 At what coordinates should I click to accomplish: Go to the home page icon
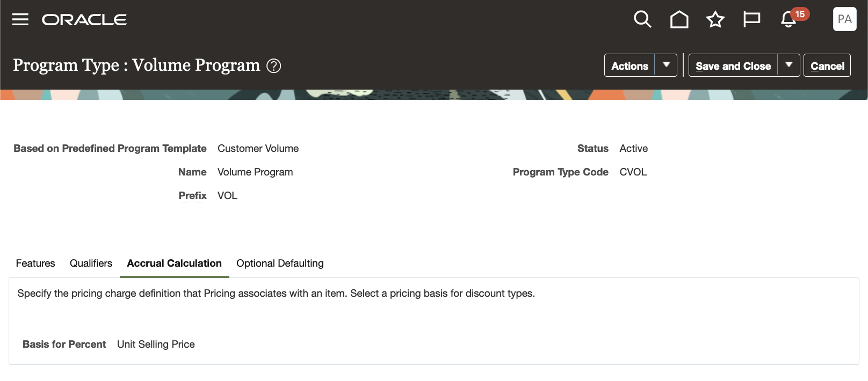(679, 19)
